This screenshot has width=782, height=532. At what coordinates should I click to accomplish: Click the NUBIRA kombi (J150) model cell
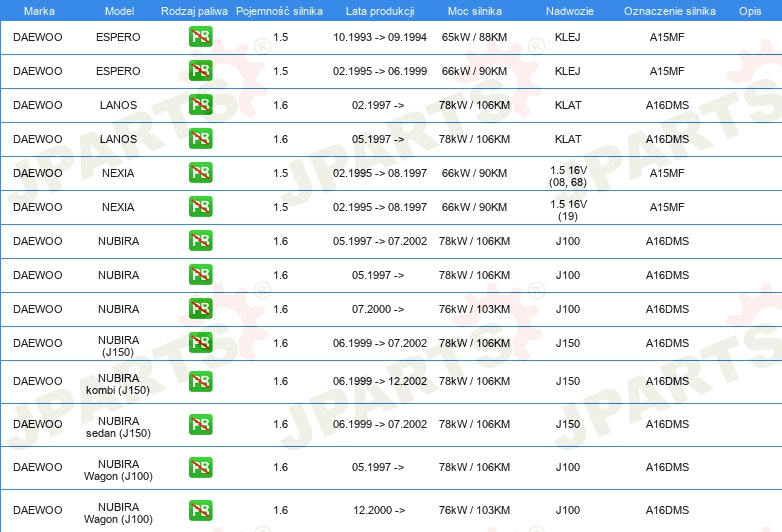[118, 383]
